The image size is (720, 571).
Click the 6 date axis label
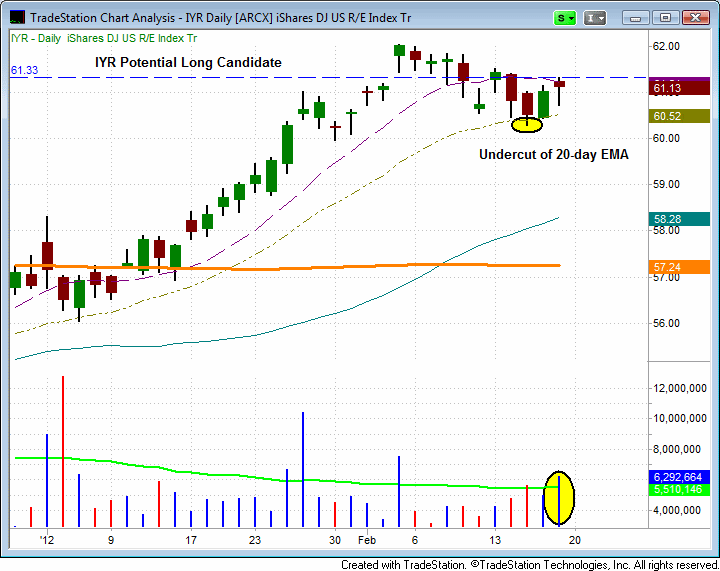tap(415, 540)
